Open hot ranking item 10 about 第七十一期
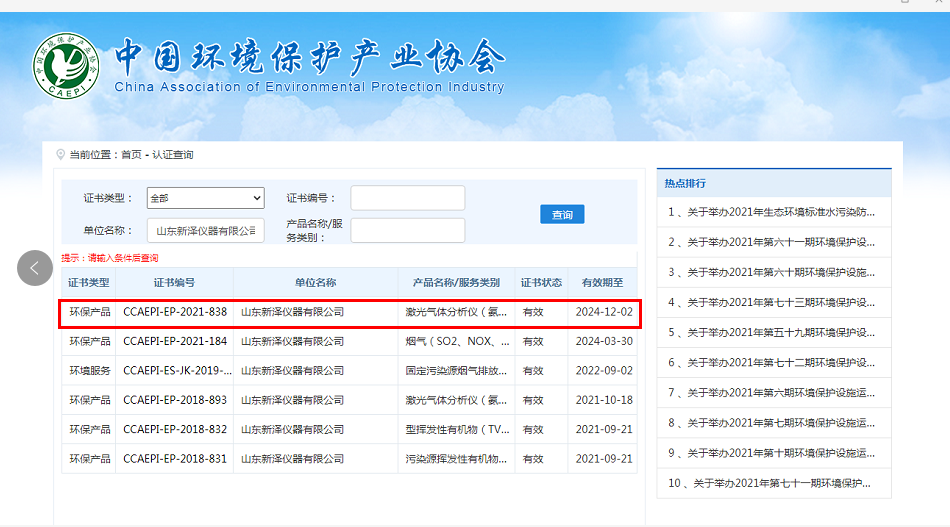This screenshot has height=527, width=950. (772, 483)
